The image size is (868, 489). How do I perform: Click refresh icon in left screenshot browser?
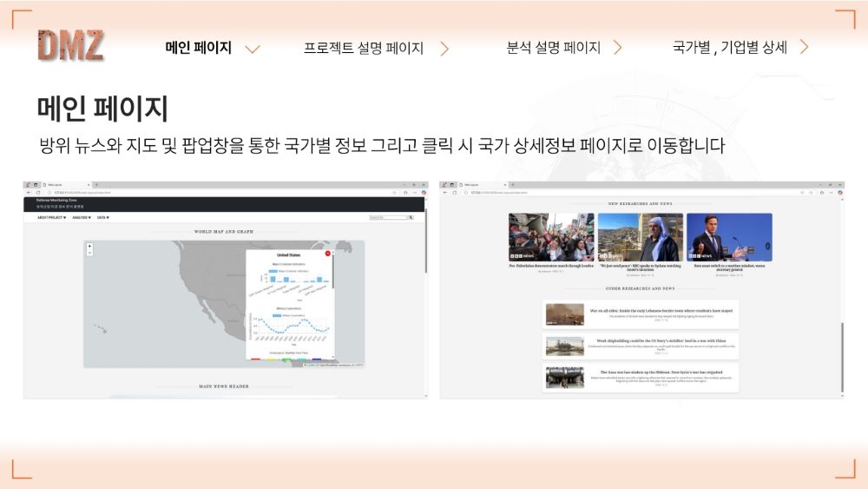tap(38, 192)
